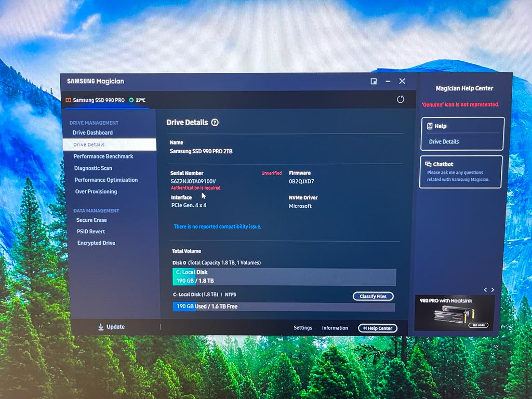532x399 pixels.
Task: Click the temperature status ring icon
Action: point(131,100)
